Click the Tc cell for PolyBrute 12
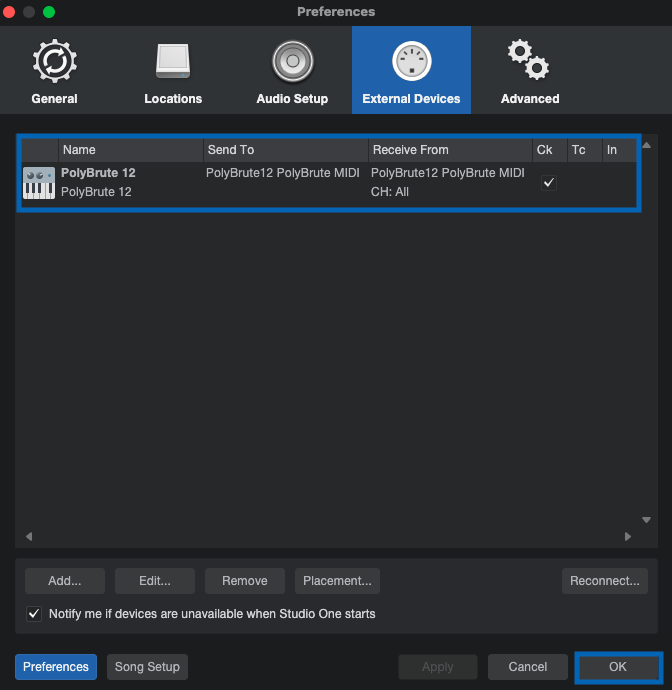The image size is (672, 690). click(585, 183)
